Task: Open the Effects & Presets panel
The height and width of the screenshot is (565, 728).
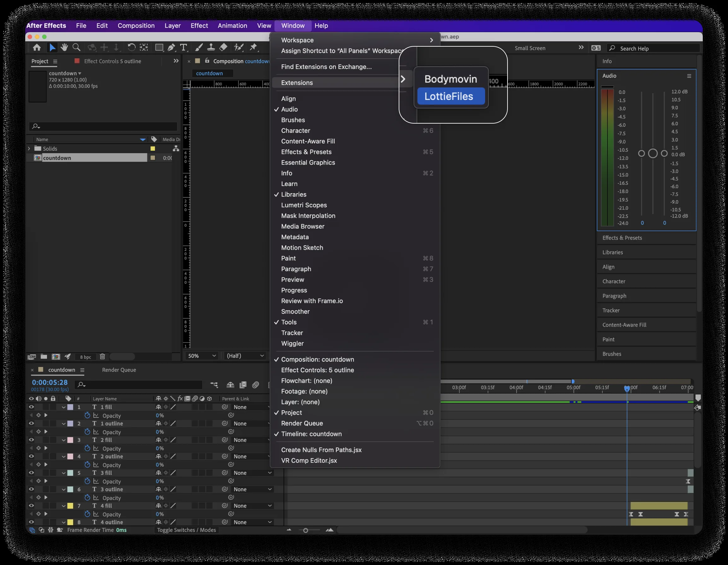Action: [x=647, y=238]
